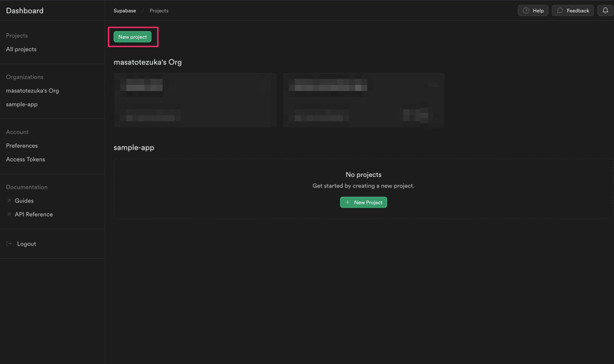This screenshot has height=364, width=614.
Task: Open sample-app organization in sidebar
Action: [x=22, y=105]
